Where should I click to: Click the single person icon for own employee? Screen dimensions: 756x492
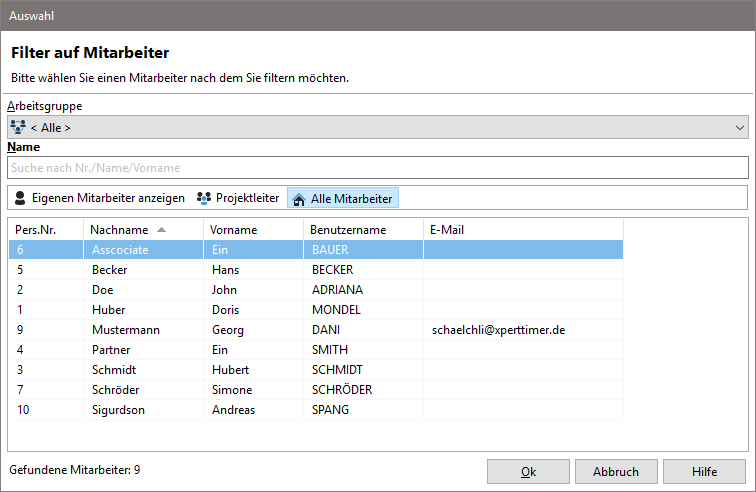click(x=20, y=198)
